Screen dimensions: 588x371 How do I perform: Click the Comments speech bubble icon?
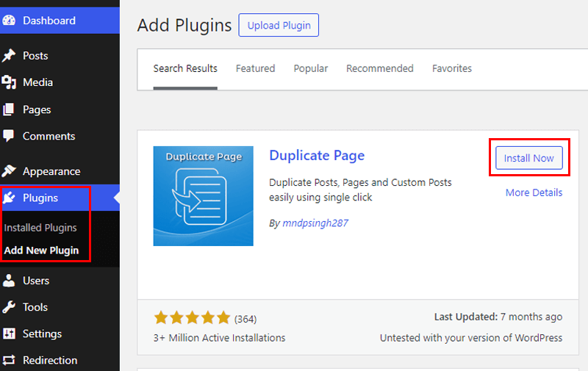pyautogui.click(x=9, y=136)
